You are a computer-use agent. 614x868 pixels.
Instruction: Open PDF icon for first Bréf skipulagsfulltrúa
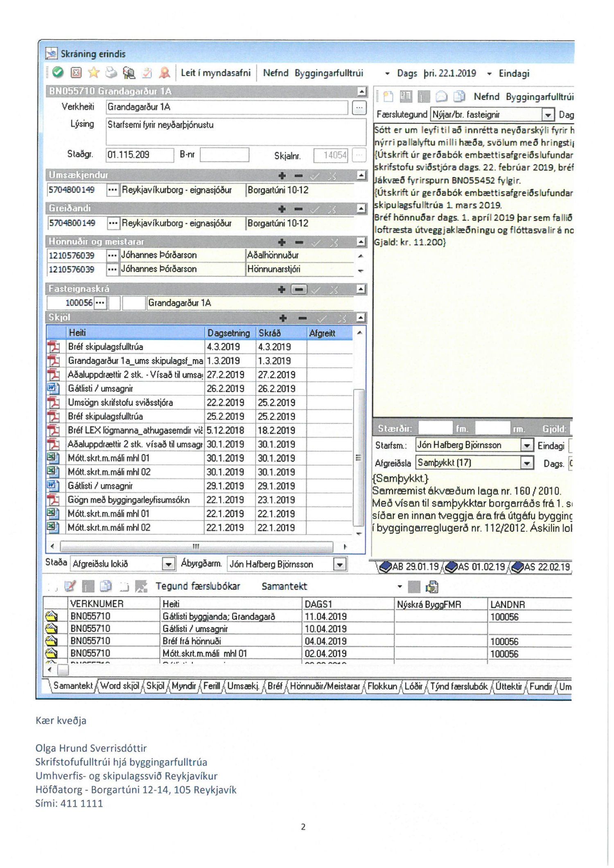click(54, 347)
